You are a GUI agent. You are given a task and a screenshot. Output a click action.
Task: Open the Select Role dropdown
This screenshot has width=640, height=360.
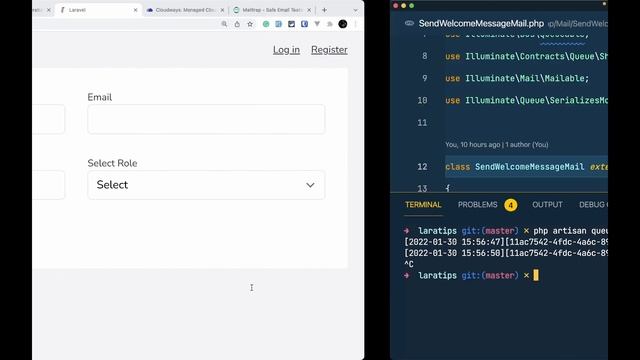point(206,185)
